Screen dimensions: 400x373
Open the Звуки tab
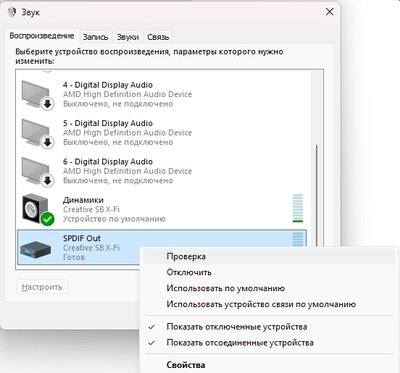(128, 37)
